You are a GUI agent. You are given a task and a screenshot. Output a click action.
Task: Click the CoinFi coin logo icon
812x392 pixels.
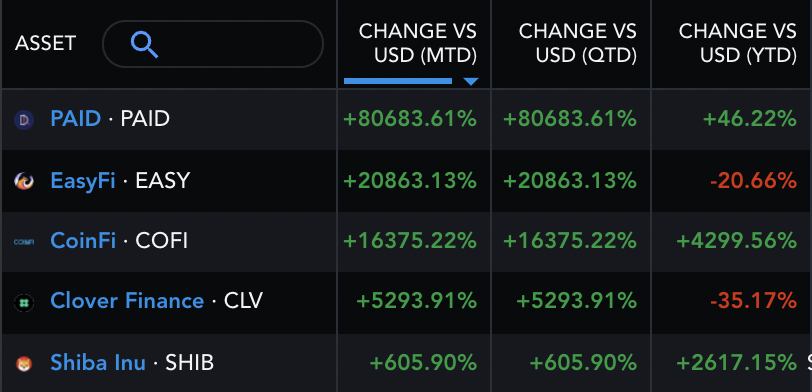24,242
